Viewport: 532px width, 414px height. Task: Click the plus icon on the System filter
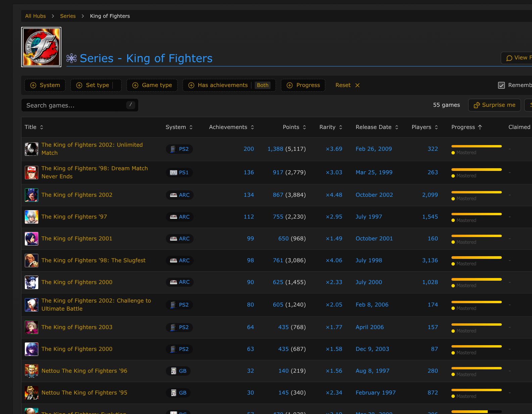(x=33, y=85)
